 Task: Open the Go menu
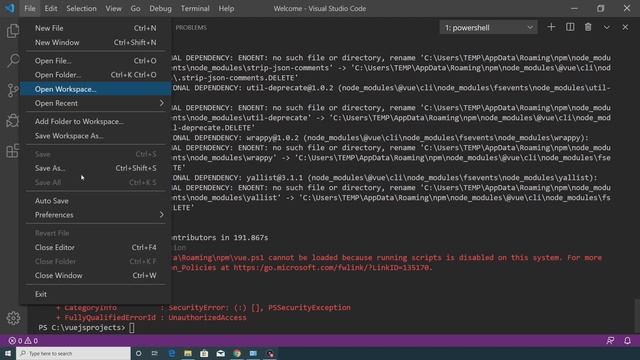(x=135, y=8)
